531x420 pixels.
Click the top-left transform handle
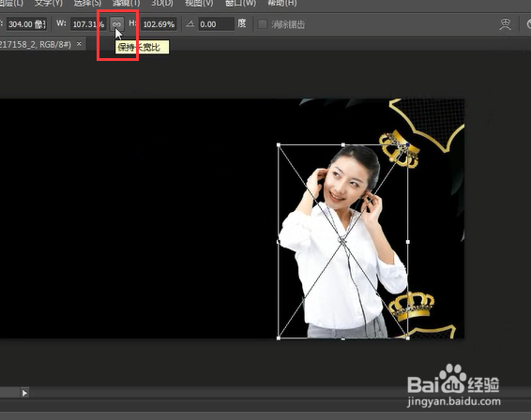[279, 145]
